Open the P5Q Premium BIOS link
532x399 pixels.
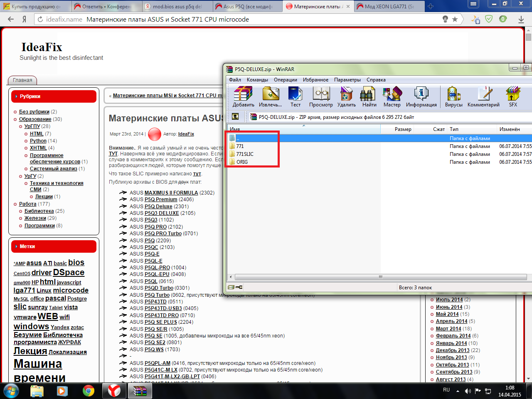click(x=161, y=199)
